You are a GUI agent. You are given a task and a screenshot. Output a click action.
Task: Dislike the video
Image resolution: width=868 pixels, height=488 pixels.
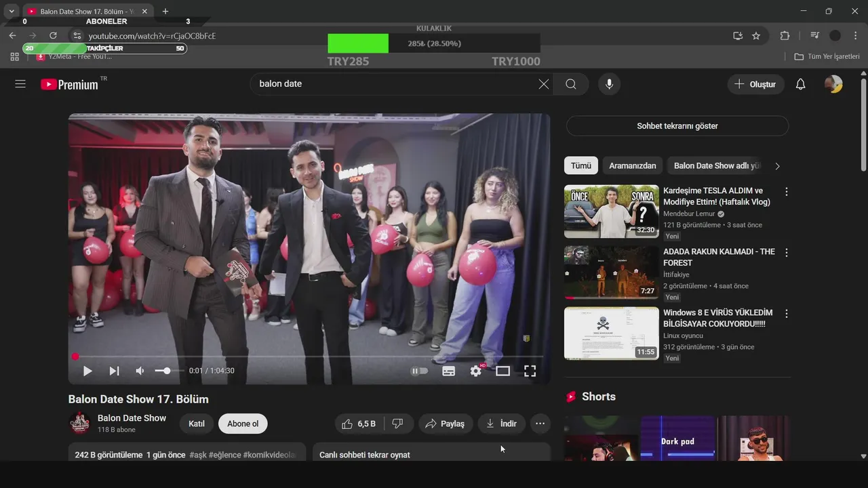pyautogui.click(x=398, y=424)
